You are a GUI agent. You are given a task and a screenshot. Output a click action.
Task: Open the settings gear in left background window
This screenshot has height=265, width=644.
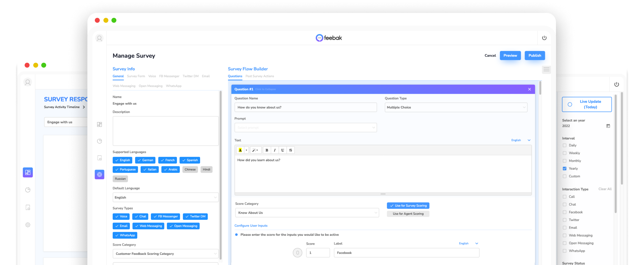coord(28,225)
